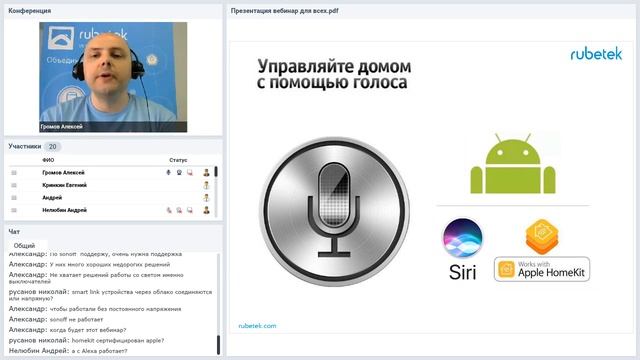Screen dimensions: 640x360
Task: Click the chat scrollbar thumb
Action: [x=218, y=345]
